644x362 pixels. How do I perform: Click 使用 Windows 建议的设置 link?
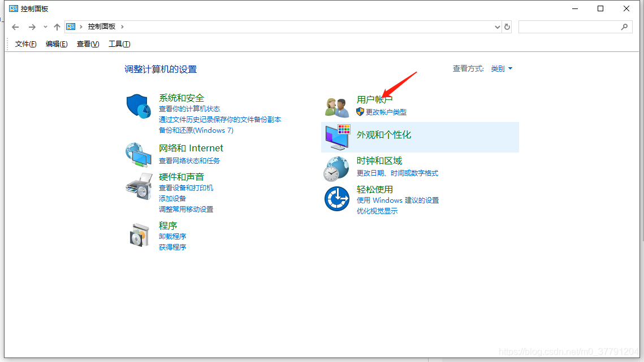(x=397, y=200)
